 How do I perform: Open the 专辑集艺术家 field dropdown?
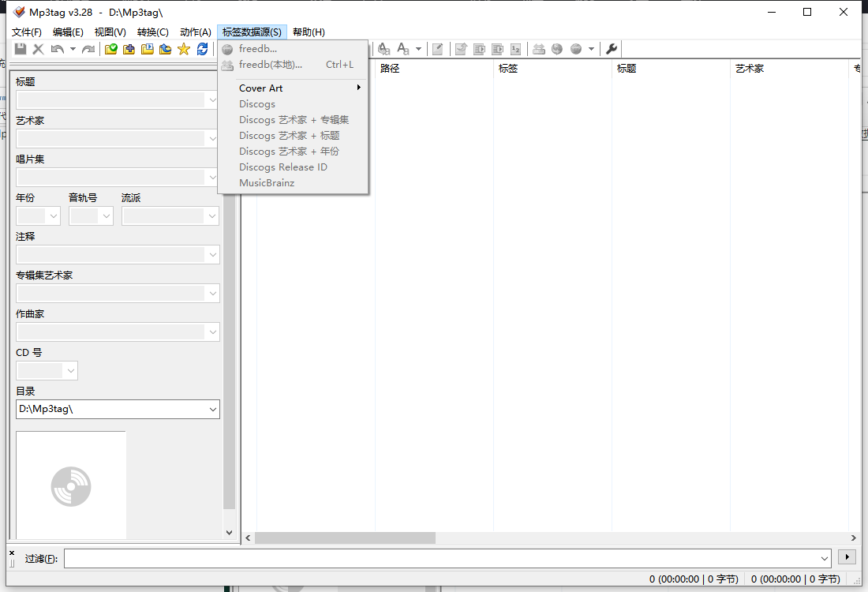(212, 294)
